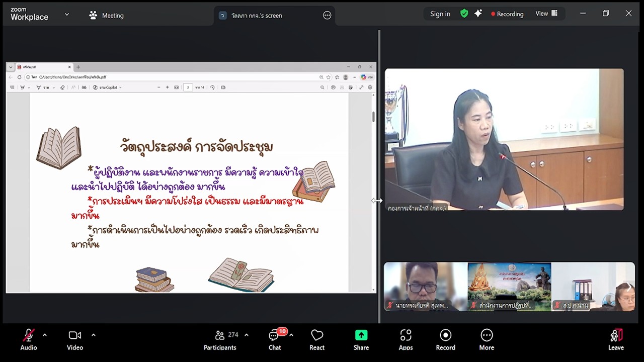Start recording with the Record button
Image resolution: width=644 pixels, height=362 pixels.
[445, 339]
